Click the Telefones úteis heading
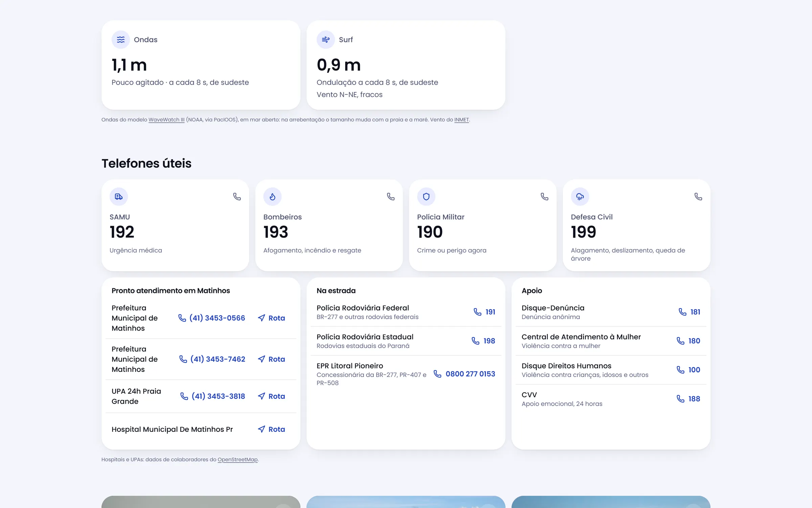This screenshot has height=508, width=812. point(146,164)
